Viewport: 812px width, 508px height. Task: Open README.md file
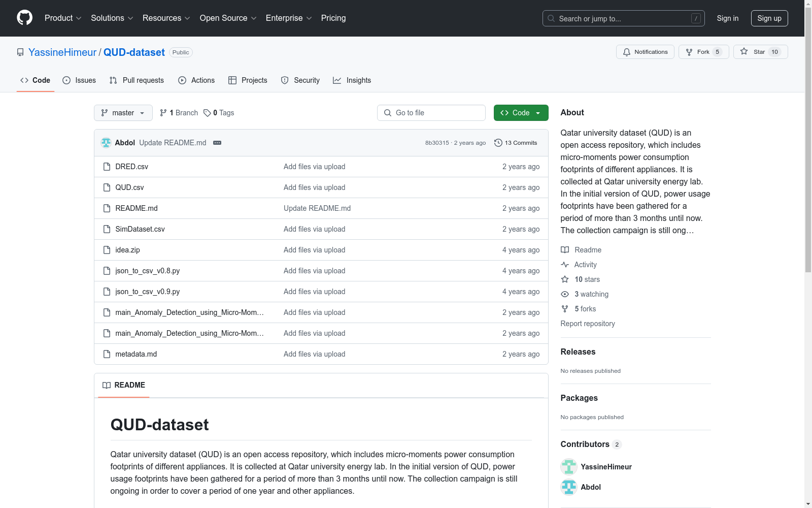tap(137, 208)
